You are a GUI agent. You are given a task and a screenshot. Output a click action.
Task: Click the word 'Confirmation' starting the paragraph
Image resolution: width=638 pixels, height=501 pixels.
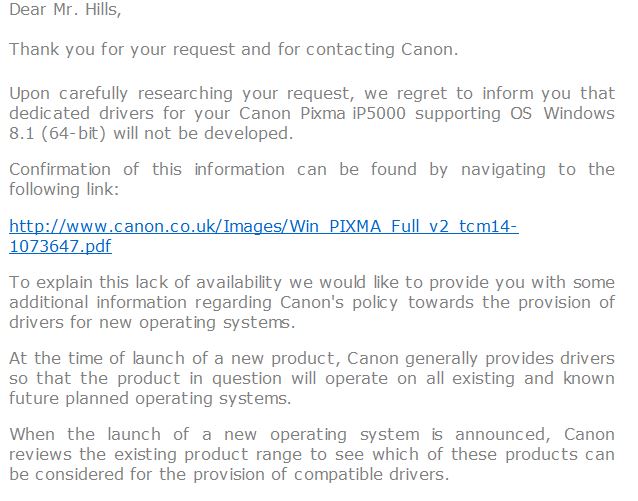pos(60,169)
